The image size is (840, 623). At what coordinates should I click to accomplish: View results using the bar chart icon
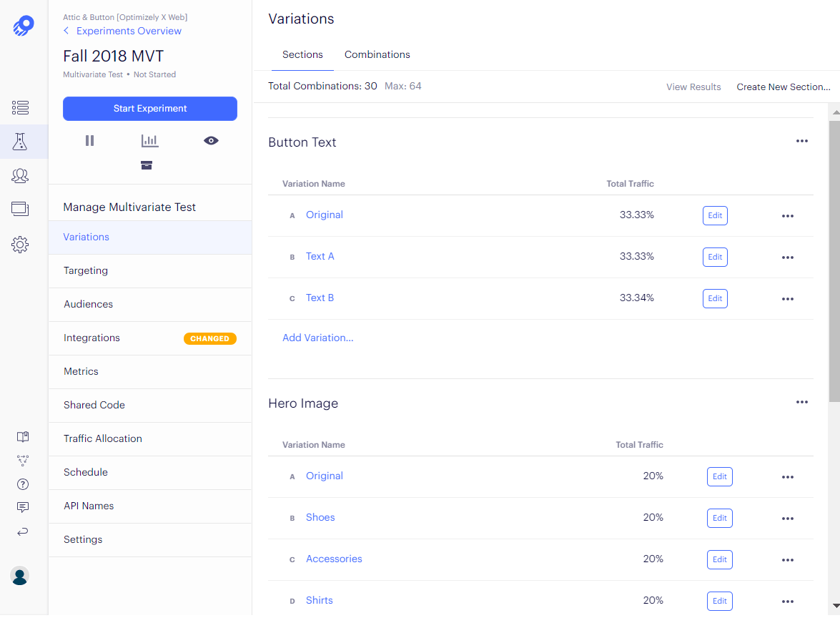tap(149, 141)
